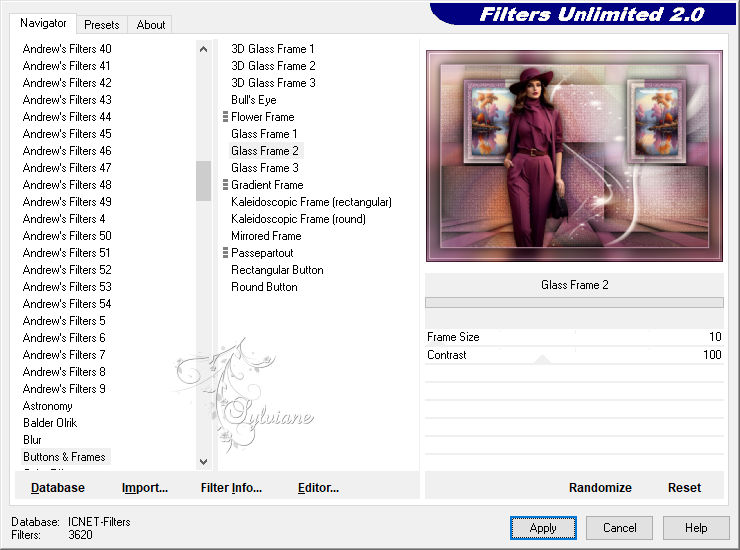This screenshot has width=740, height=550.
Task: Select Andrew's Filters 9 category
Action: pos(64,389)
